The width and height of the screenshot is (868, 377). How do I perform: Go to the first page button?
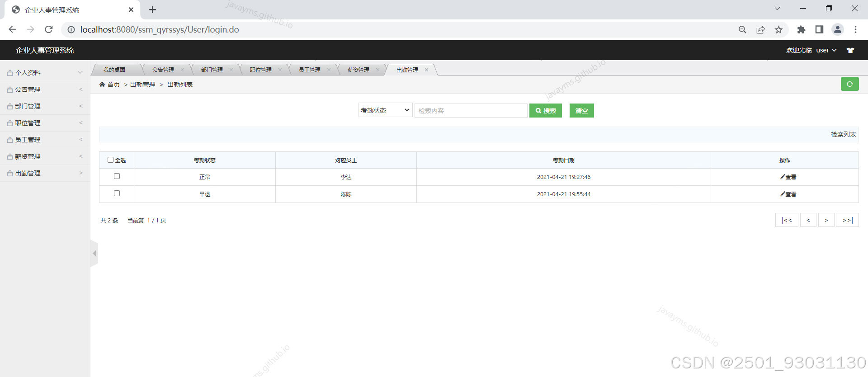pos(787,220)
